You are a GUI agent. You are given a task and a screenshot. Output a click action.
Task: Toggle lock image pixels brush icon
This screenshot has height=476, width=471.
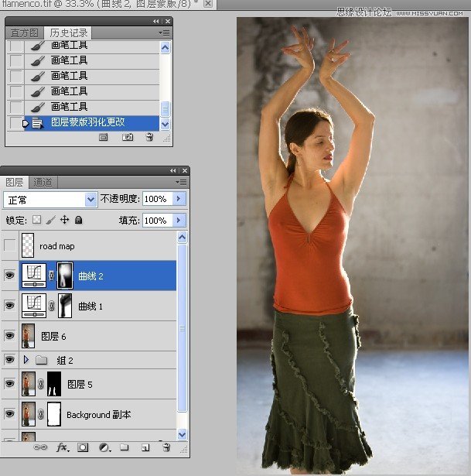point(50,220)
